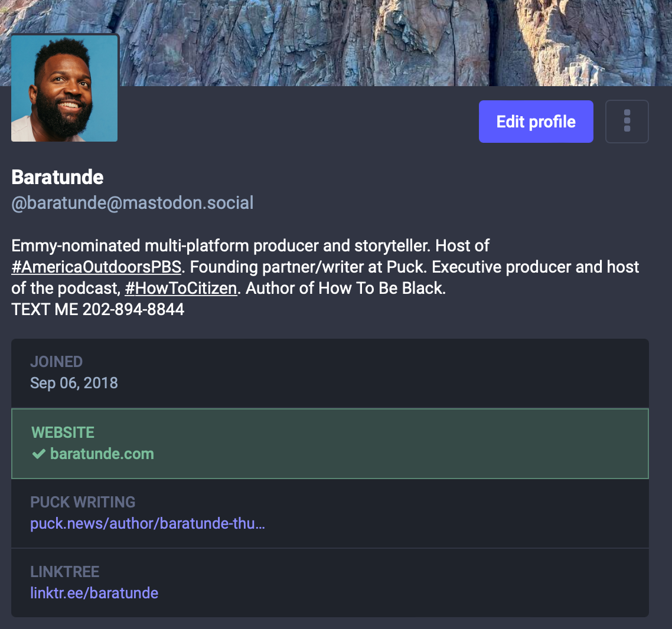Click the @baratunde@mastodon.social handle
The image size is (672, 629).
pos(132,203)
